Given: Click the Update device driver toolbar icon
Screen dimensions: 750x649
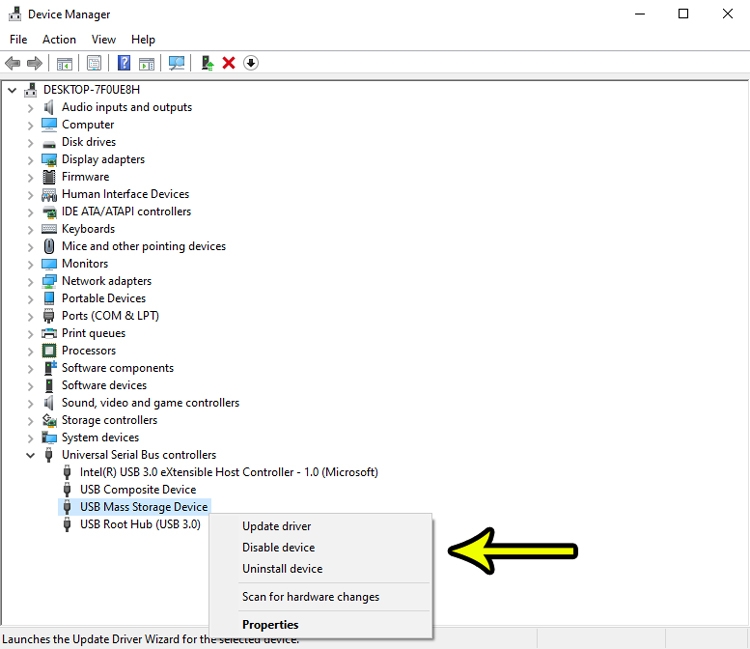Looking at the screenshot, I should pos(207,63).
